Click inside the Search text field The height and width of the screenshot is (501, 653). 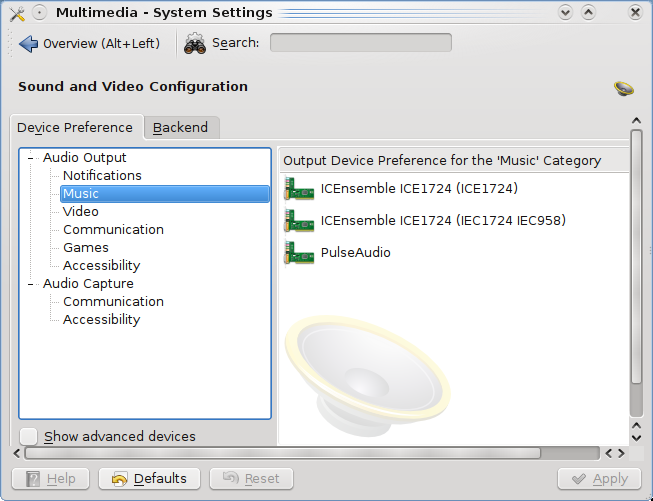coord(360,43)
